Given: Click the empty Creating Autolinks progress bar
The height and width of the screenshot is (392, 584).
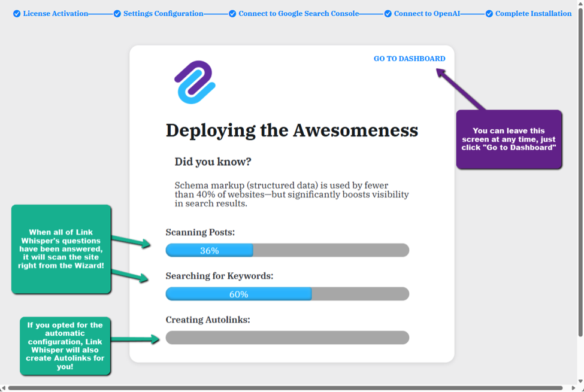Looking at the screenshot, I should pyautogui.click(x=287, y=338).
